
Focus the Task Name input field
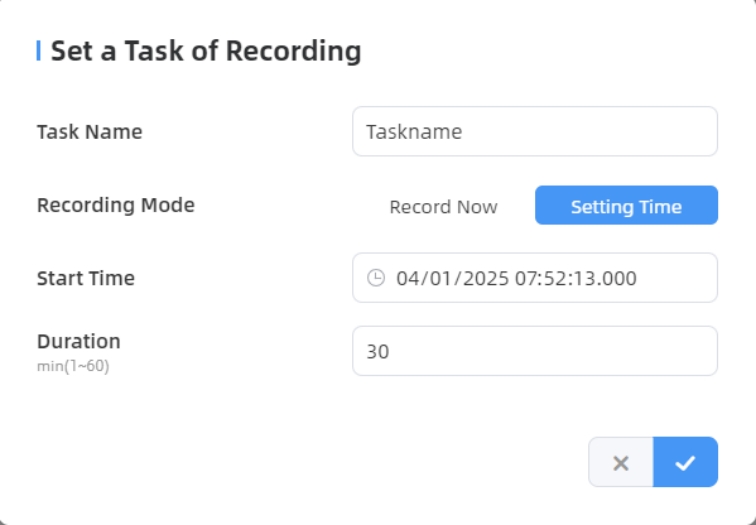tap(535, 132)
